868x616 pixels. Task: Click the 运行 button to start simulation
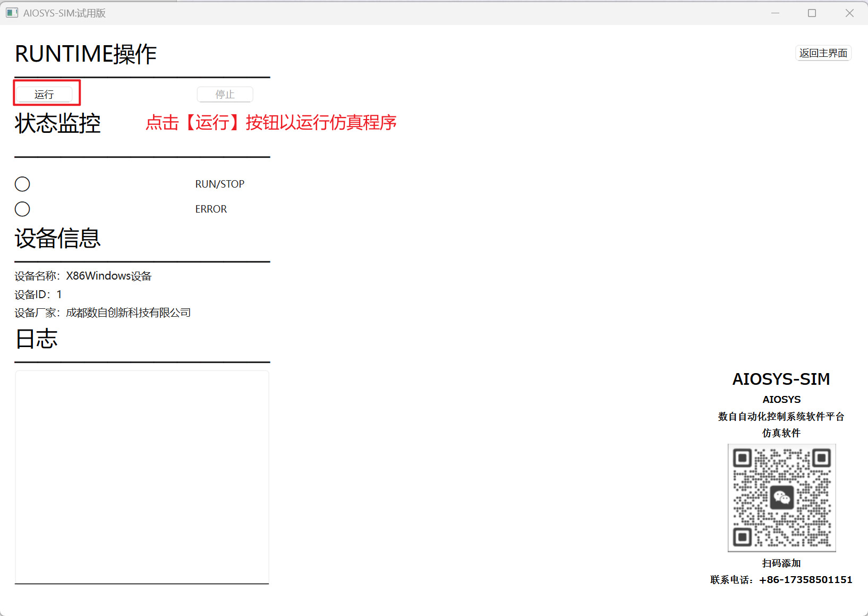tap(44, 95)
